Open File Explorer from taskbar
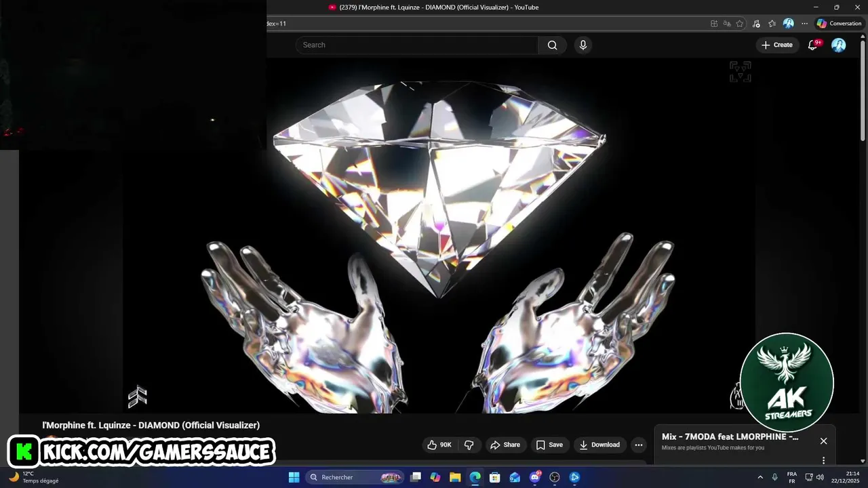868x488 pixels. coord(455,477)
